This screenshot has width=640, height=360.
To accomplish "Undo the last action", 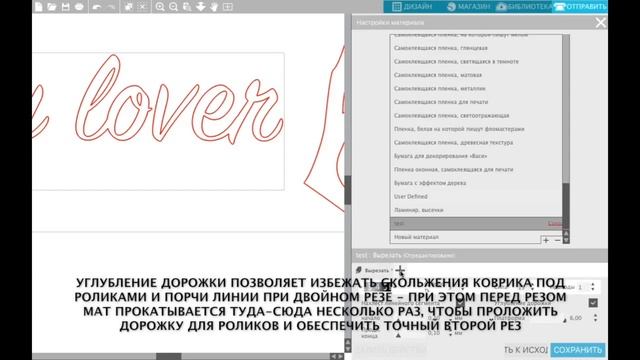I will 96,7.
